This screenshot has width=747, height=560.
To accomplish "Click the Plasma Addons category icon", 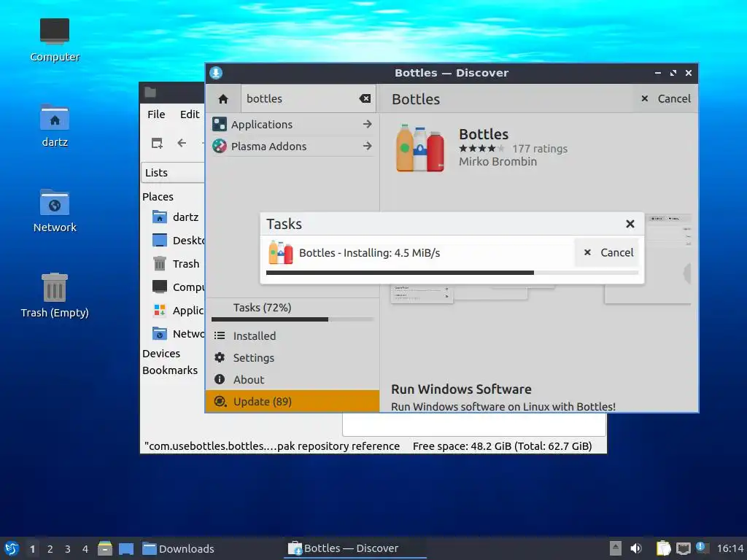I will [x=220, y=146].
